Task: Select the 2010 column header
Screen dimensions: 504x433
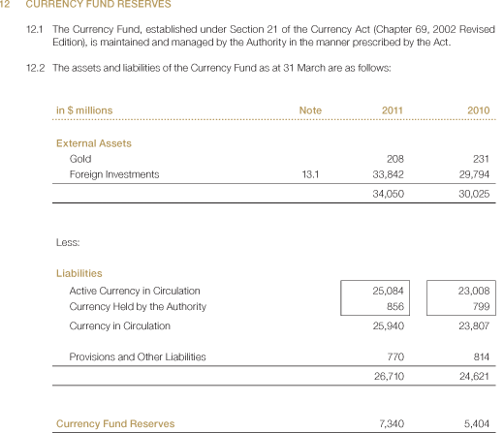Action: click(479, 110)
